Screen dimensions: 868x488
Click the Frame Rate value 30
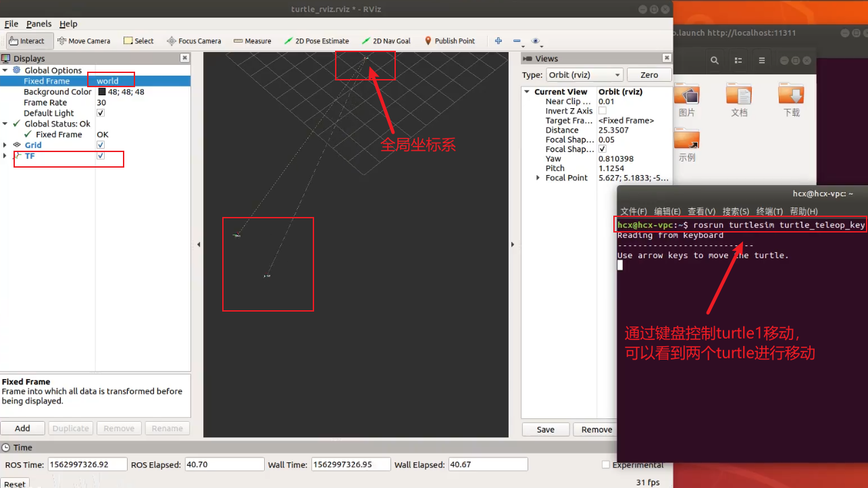tap(101, 103)
